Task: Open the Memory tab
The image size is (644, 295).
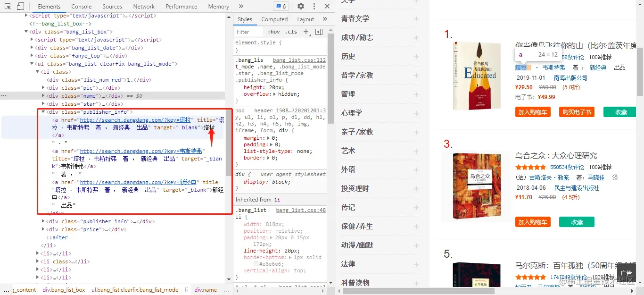Action: (218, 7)
